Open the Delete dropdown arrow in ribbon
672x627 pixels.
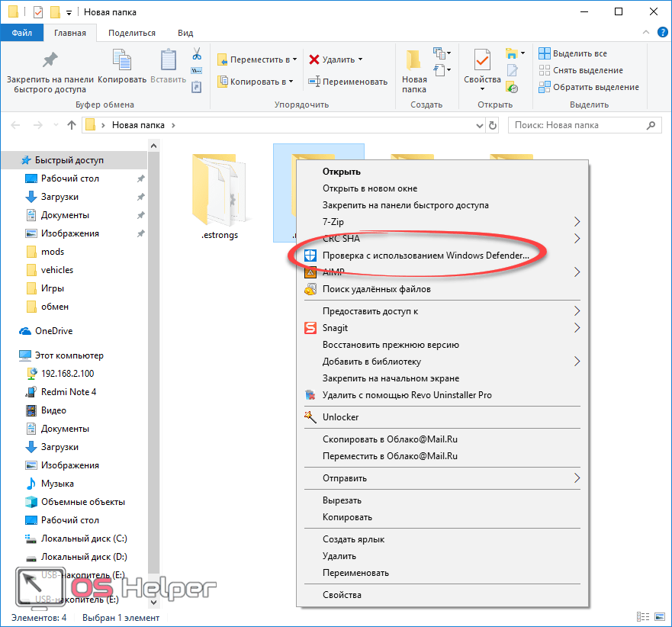point(360,59)
